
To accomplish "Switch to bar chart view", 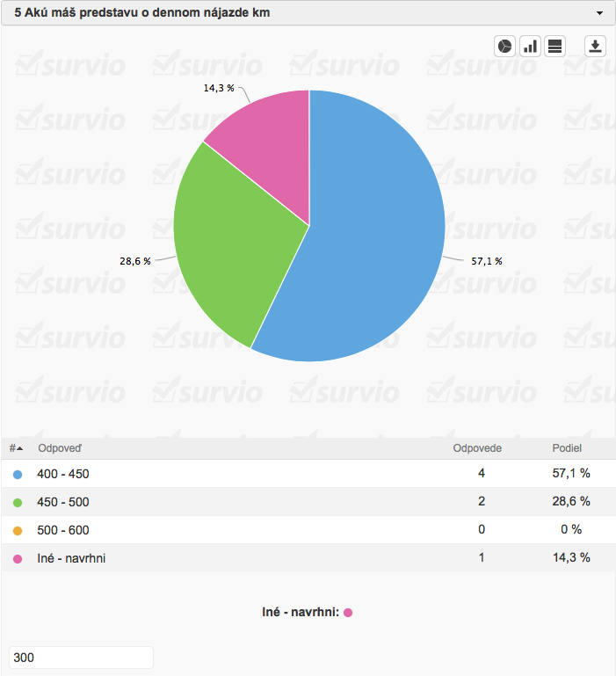I will point(530,46).
